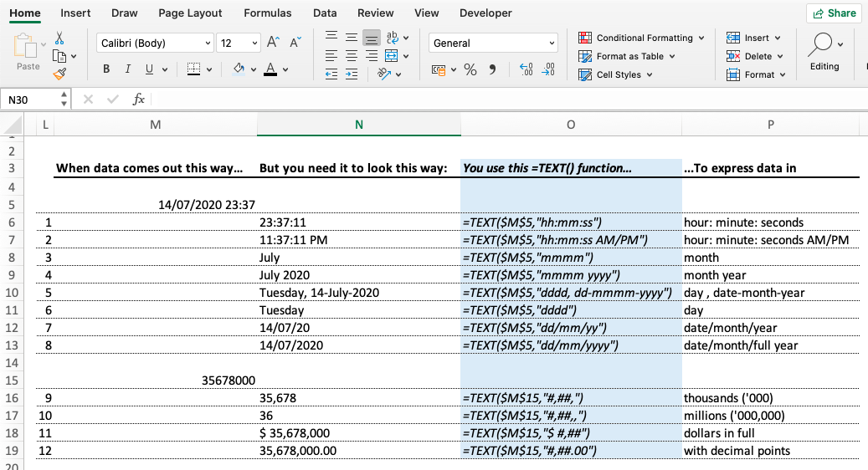Center text horizontally
The height and width of the screenshot is (470, 868).
pyautogui.click(x=352, y=56)
